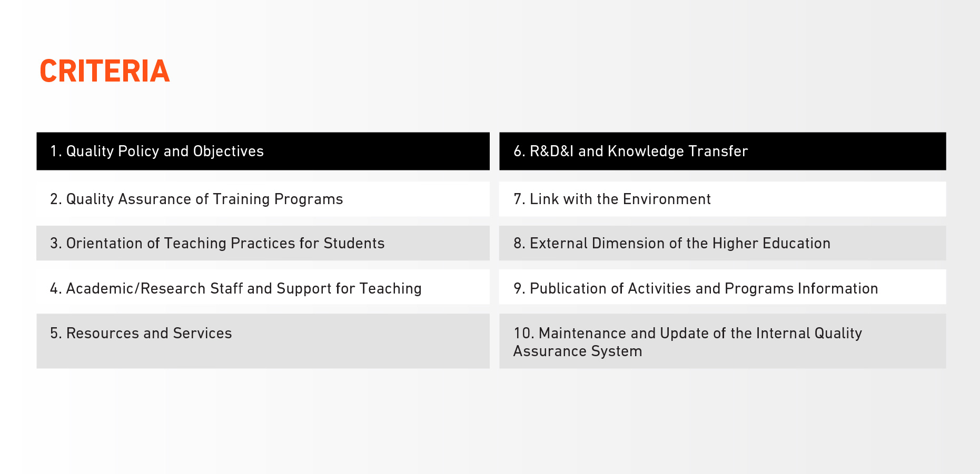980x474 pixels.
Task: Select R&D&I and Knowledge Transfer row
Action: tap(722, 152)
